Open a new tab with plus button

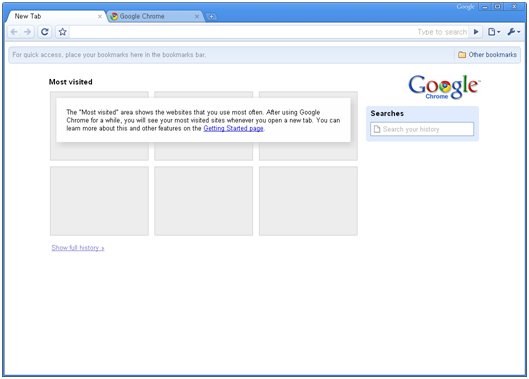click(211, 16)
